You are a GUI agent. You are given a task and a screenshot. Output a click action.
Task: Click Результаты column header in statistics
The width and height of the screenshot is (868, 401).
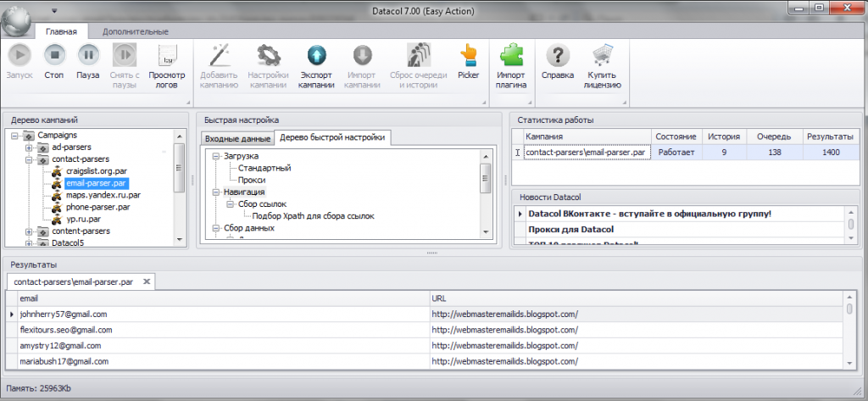tap(830, 136)
